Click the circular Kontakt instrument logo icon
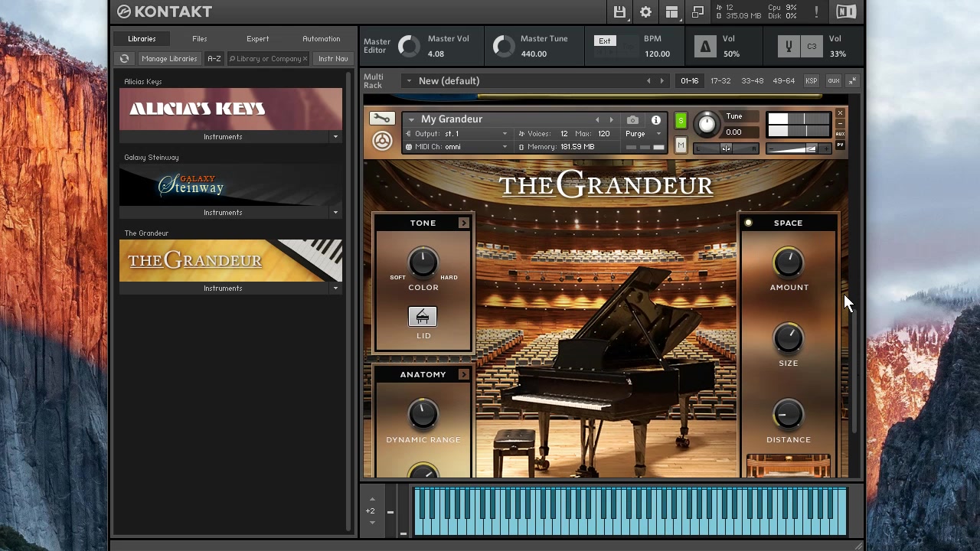Viewport: 980px width, 551px height. pyautogui.click(x=381, y=141)
